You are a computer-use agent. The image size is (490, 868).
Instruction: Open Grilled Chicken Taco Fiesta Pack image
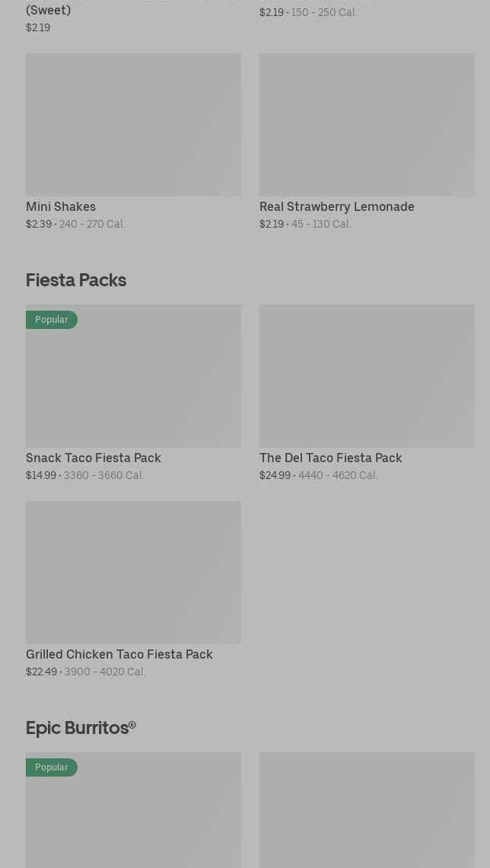click(x=133, y=573)
